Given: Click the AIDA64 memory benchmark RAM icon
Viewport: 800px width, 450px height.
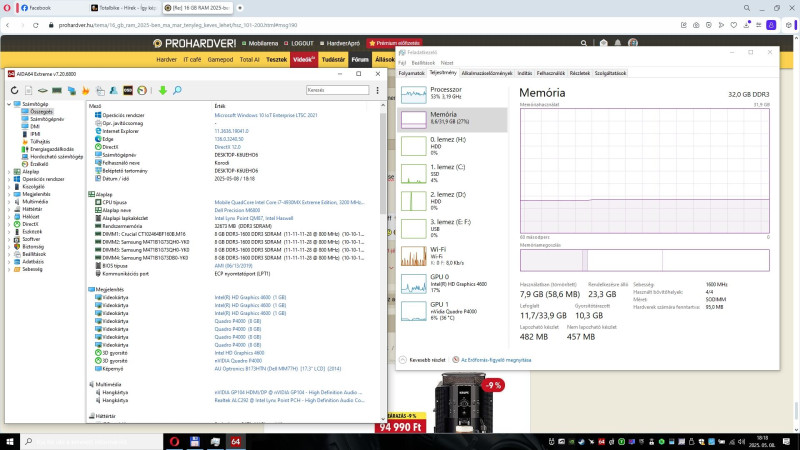Looking at the screenshot, I should 57,90.
